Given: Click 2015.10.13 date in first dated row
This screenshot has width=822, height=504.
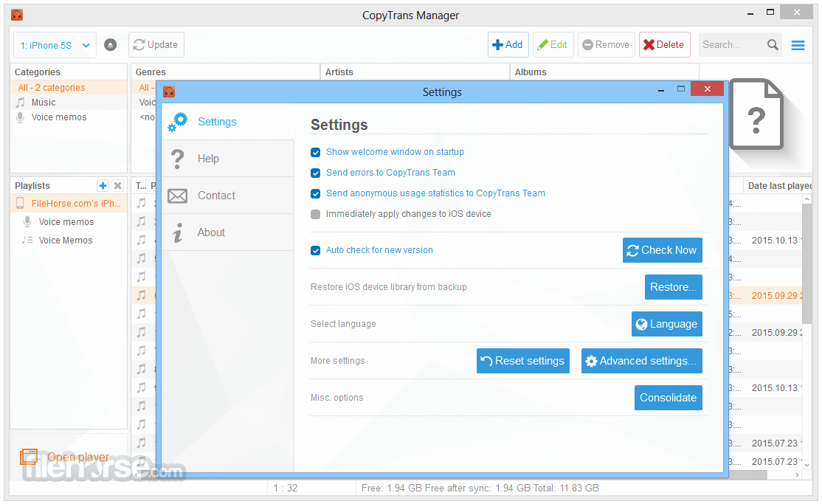Looking at the screenshot, I should [x=775, y=241].
